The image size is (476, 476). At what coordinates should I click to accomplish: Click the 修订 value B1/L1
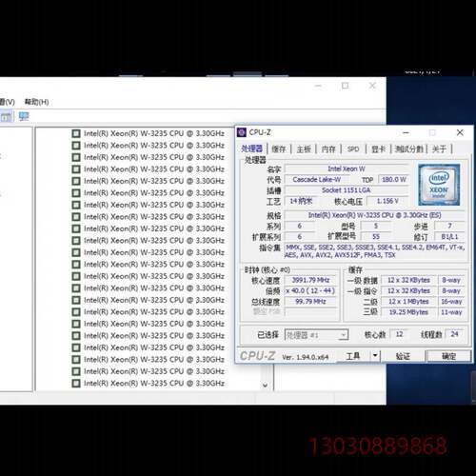[x=449, y=237]
